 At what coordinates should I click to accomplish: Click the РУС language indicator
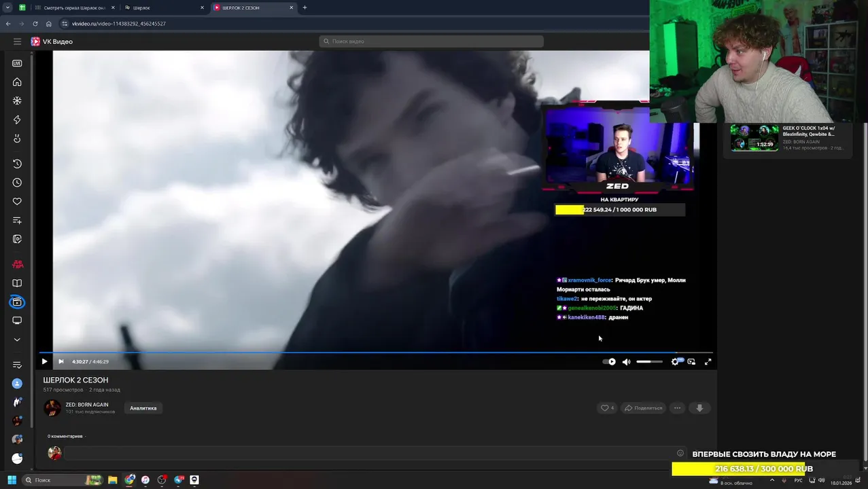coord(799,481)
